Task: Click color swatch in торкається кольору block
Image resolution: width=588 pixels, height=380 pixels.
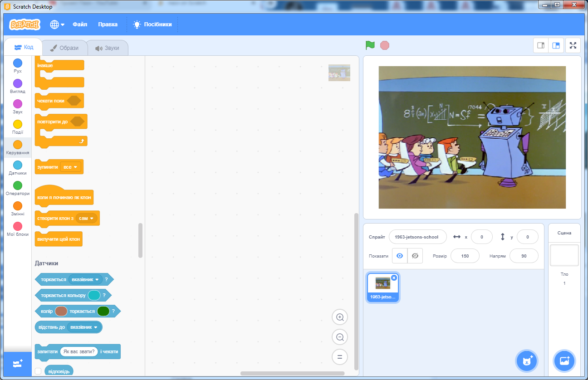Action: pyautogui.click(x=94, y=295)
